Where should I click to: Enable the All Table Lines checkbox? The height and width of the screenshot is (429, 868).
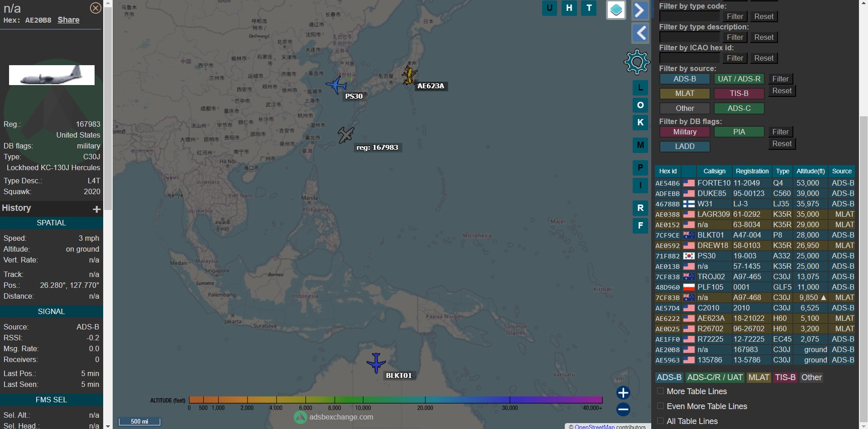coord(660,421)
